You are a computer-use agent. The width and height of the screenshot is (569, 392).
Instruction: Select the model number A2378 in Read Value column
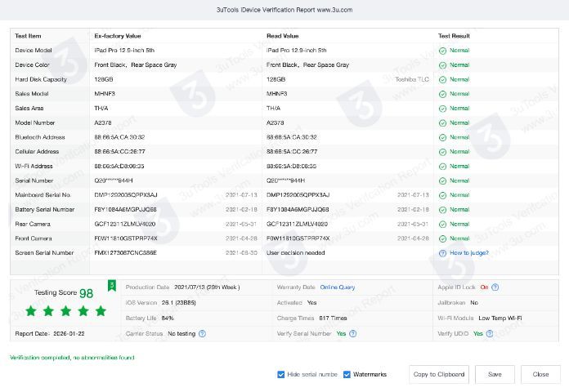pos(275,122)
